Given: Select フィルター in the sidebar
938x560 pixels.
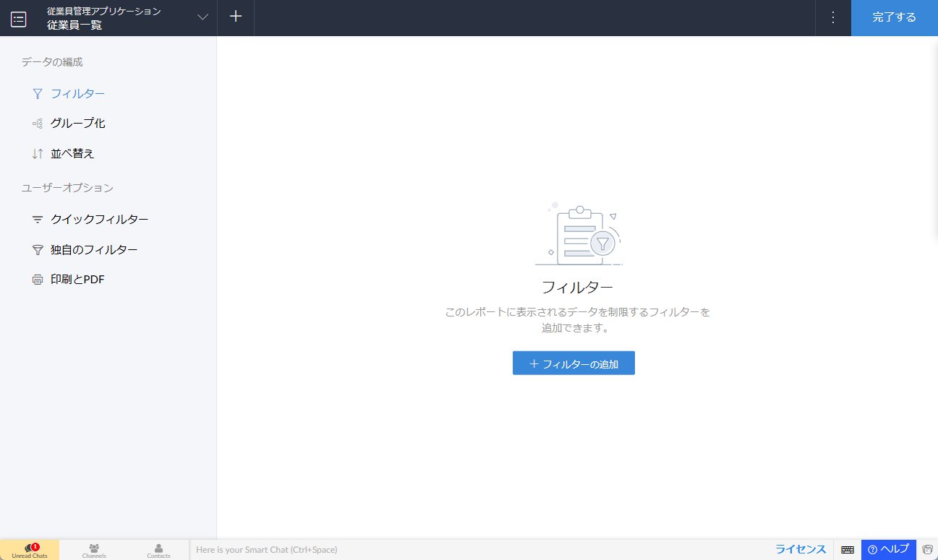Looking at the screenshot, I should coord(77,93).
